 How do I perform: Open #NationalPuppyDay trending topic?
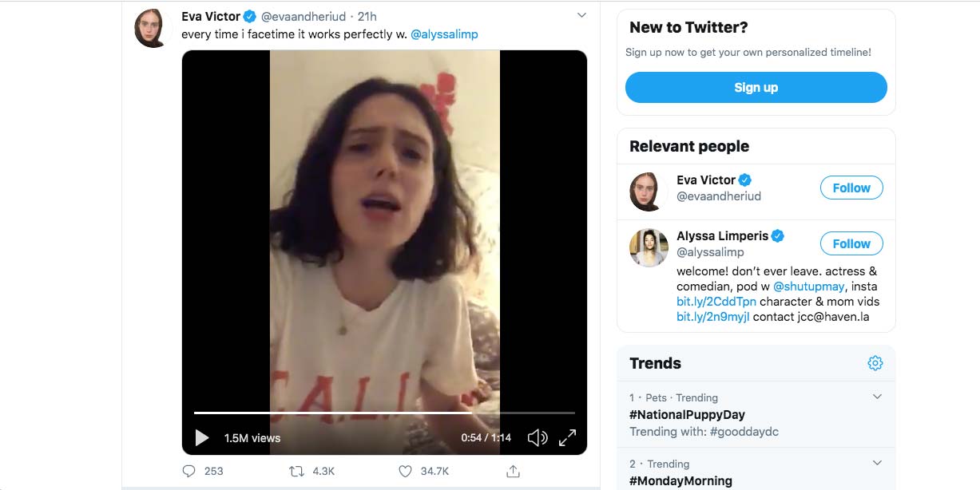[x=687, y=414]
